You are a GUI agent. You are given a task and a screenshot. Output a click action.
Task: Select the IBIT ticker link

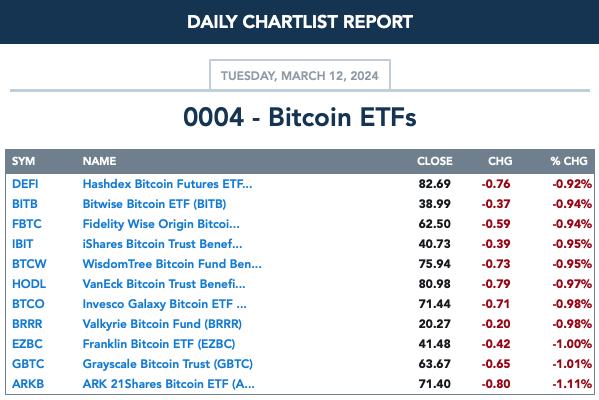pyautogui.click(x=23, y=244)
